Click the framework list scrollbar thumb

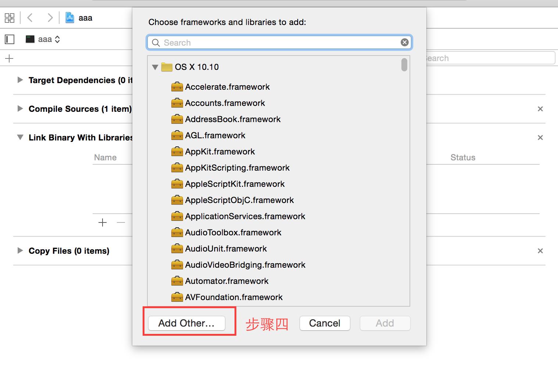pyautogui.click(x=404, y=65)
